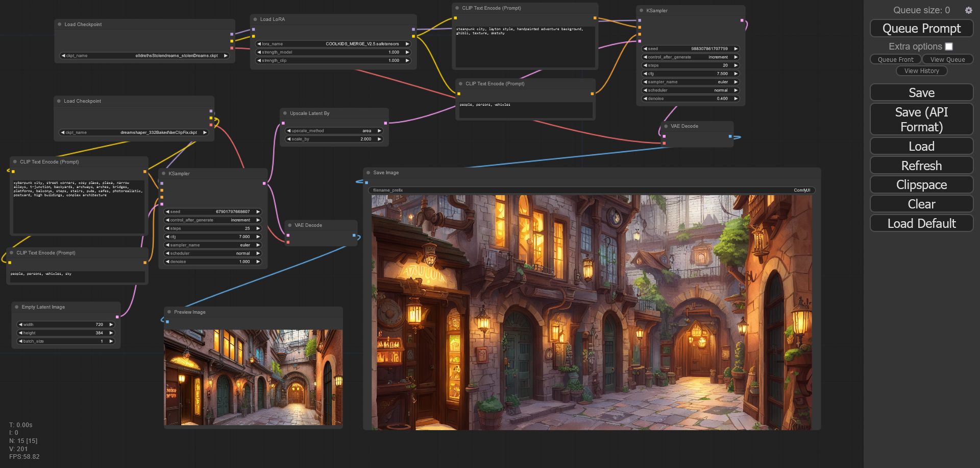Decrease scale_by value with the left arrow
980x468 pixels.
pyautogui.click(x=288, y=139)
